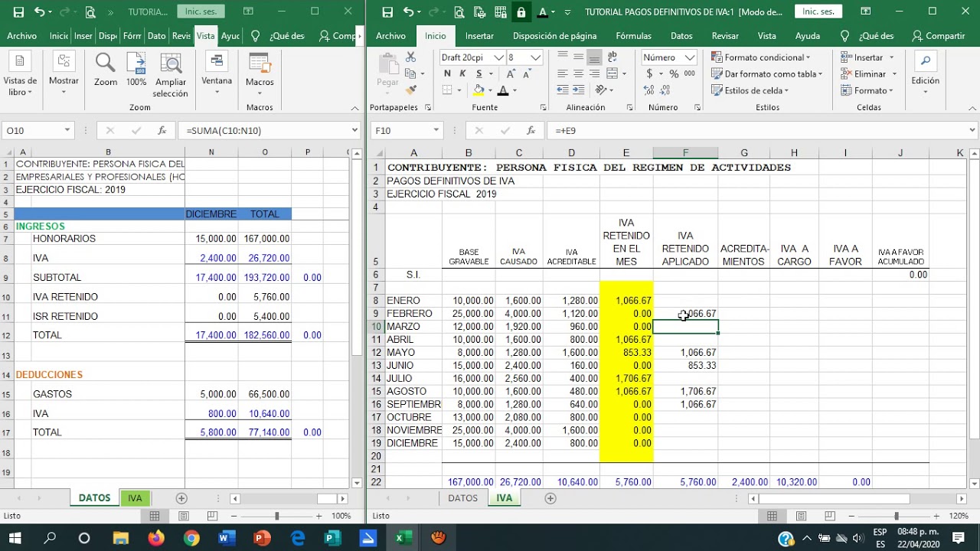Viewport: 980px width, 551px height.
Task: Click the Format Painter brush icon
Action: coord(411,90)
